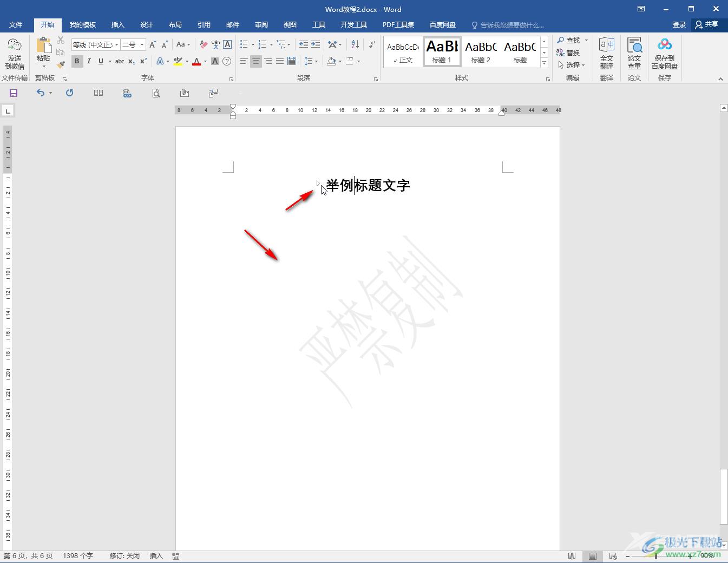Click the Tell me search field

pos(511,25)
